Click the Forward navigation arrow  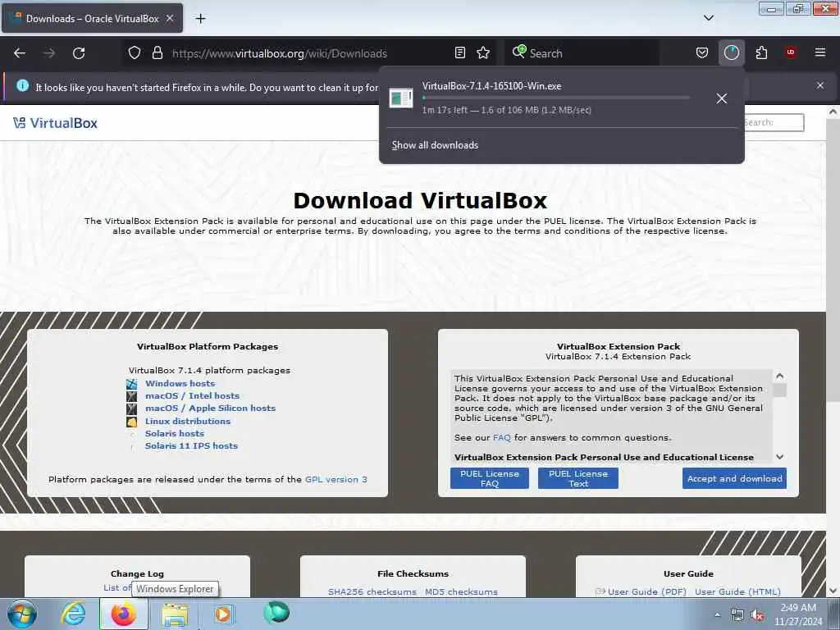pyautogui.click(x=49, y=53)
